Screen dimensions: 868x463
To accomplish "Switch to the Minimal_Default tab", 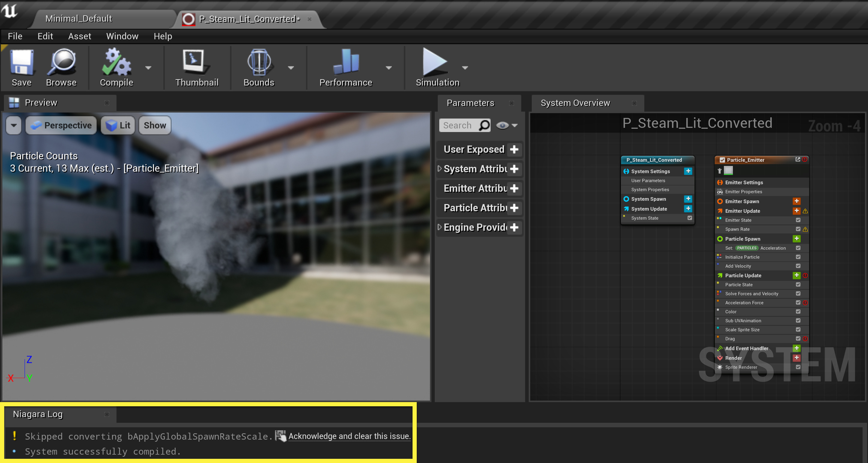I will (x=79, y=19).
